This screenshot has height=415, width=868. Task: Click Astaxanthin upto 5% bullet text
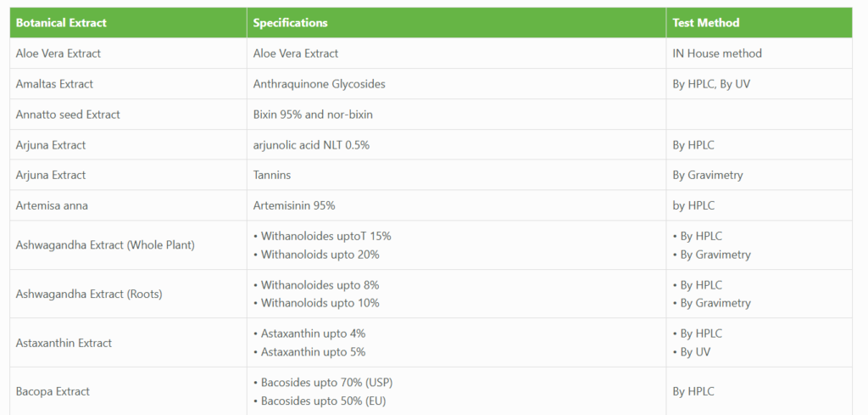coord(313,352)
